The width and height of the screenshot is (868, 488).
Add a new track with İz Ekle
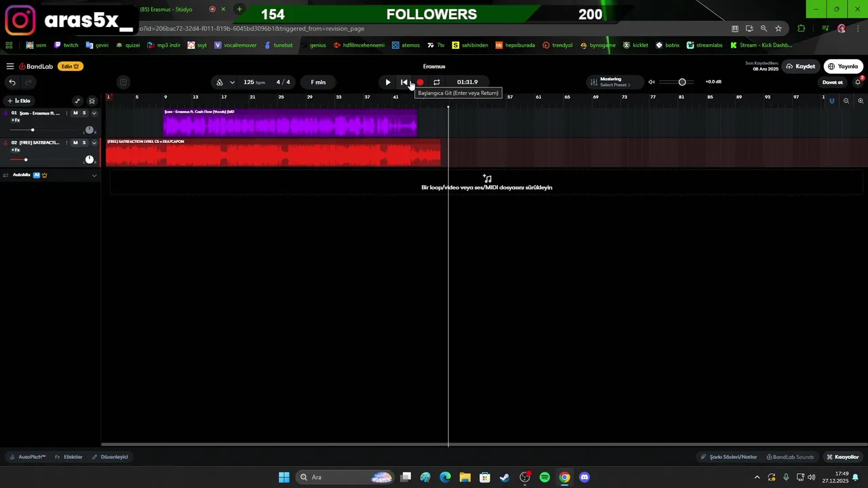pyautogui.click(x=19, y=100)
